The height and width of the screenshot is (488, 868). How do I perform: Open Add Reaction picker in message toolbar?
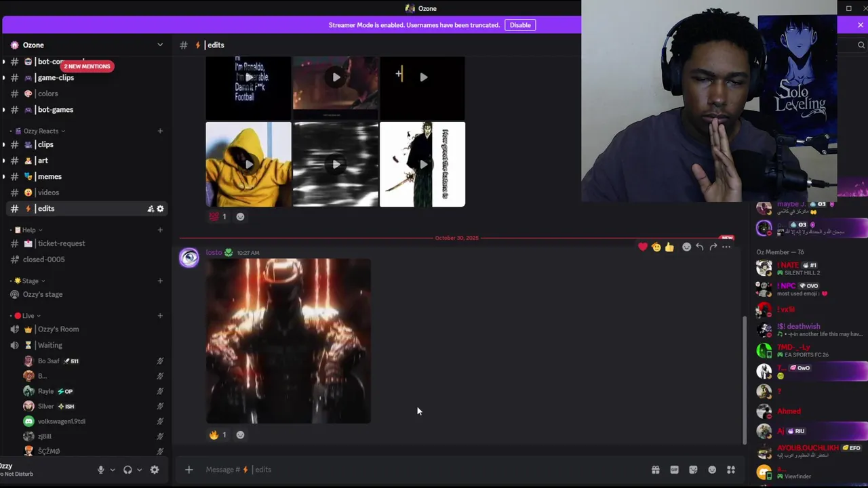click(x=686, y=247)
